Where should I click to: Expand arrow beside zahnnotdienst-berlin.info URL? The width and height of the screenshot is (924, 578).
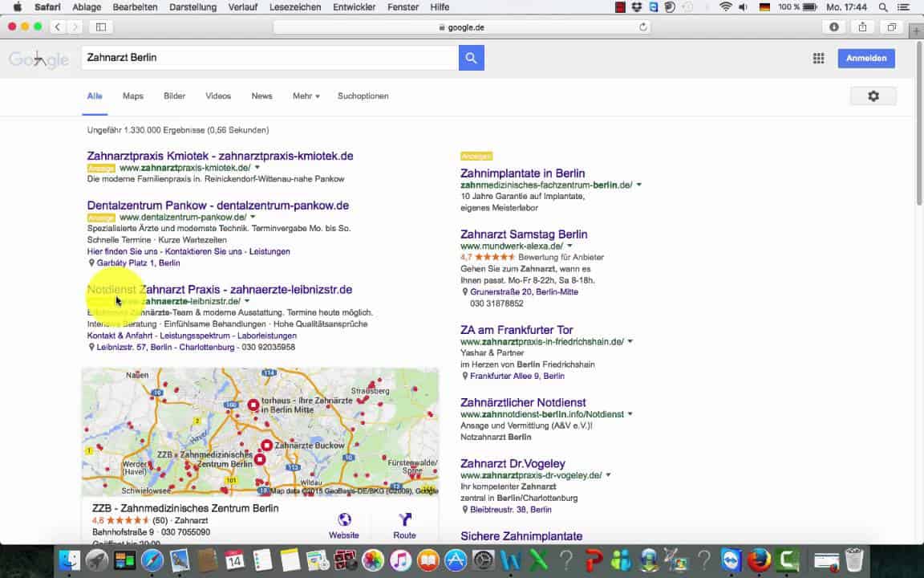pos(630,414)
